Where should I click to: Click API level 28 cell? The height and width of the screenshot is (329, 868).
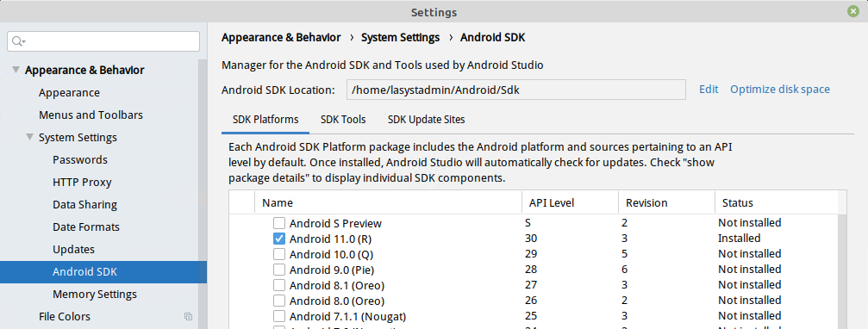tap(531, 270)
